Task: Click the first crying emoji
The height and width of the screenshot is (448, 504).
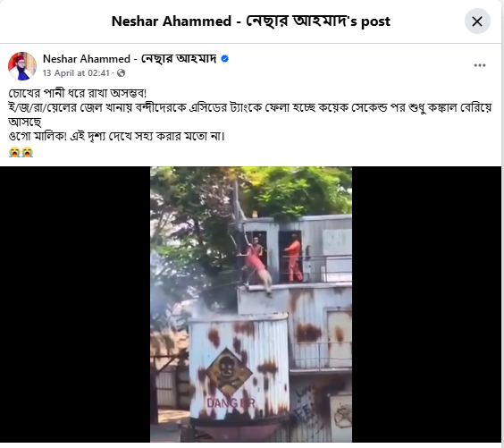Action: tap(14, 152)
